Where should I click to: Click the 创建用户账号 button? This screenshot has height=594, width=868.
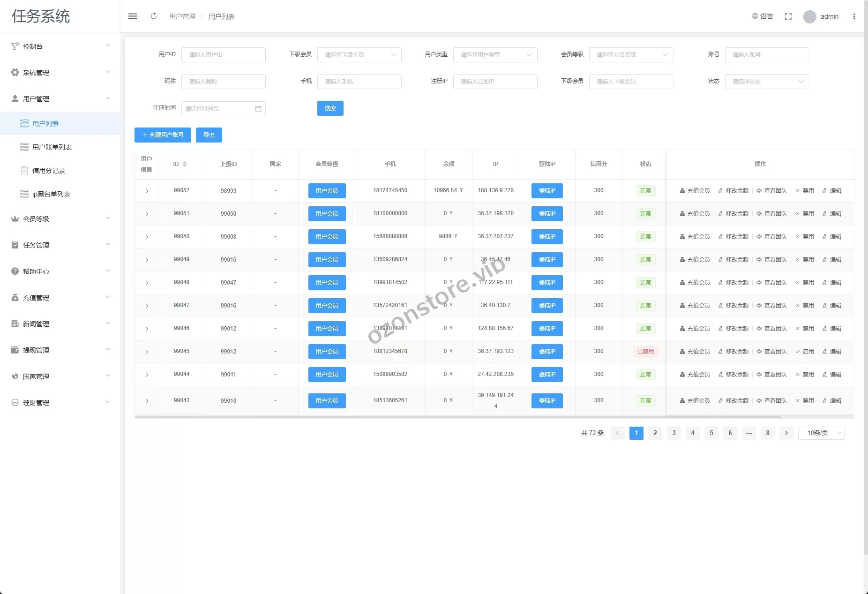pos(163,135)
